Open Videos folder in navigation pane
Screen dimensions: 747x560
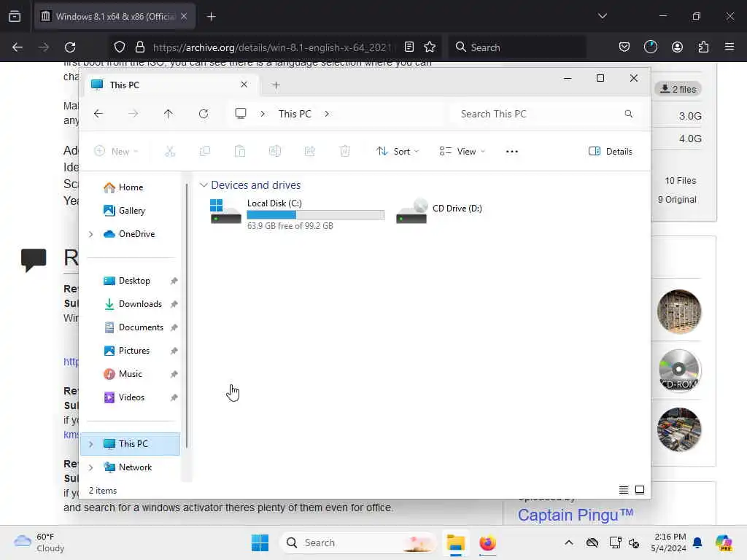(130, 397)
